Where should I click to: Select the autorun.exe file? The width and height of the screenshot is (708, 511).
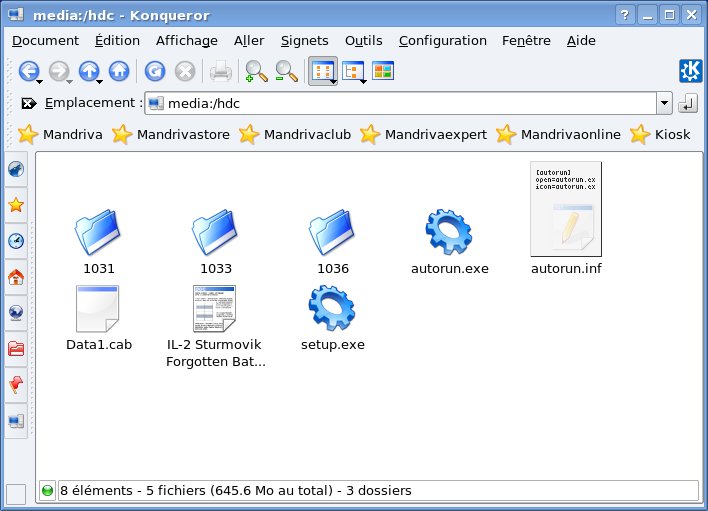tap(450, 242)
